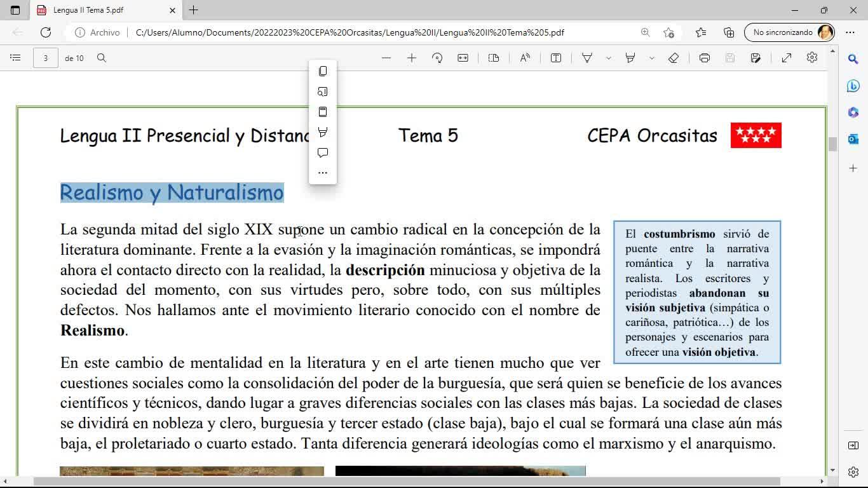Activate the Draw pen tool
The height and width of the screenshot is (488, 868).
click(587, 58)
